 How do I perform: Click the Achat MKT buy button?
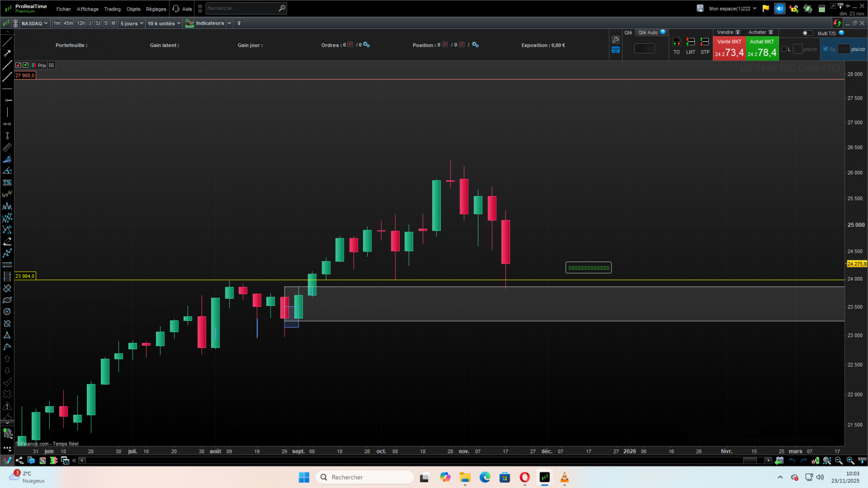point(761,48)
